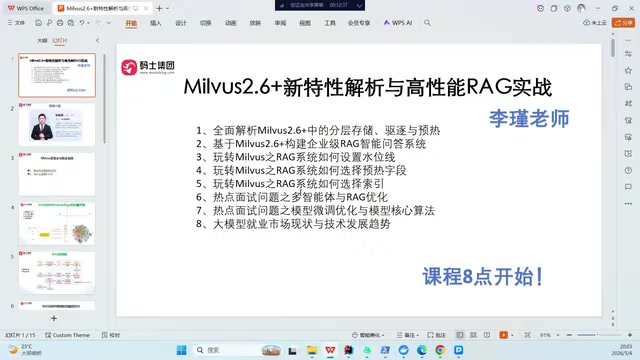
Task: Collapse the slide thumbnail pane
Action: [x=97, y=40]
